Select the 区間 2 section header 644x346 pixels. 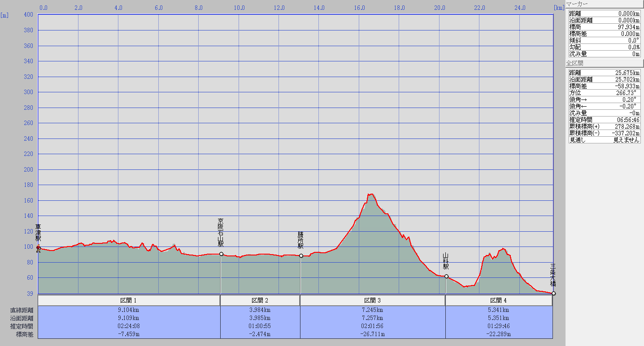coord(260,300)
